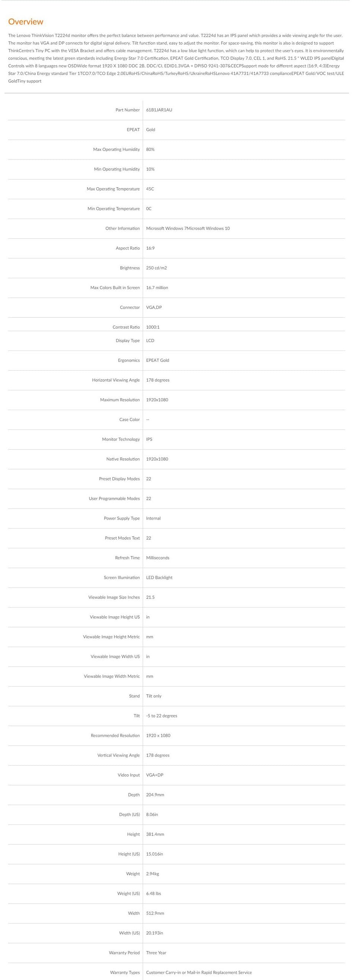Click the Warranty Period Three Year value
The image size is (352, 980).
pyautogui.click(x=156, y=952)
